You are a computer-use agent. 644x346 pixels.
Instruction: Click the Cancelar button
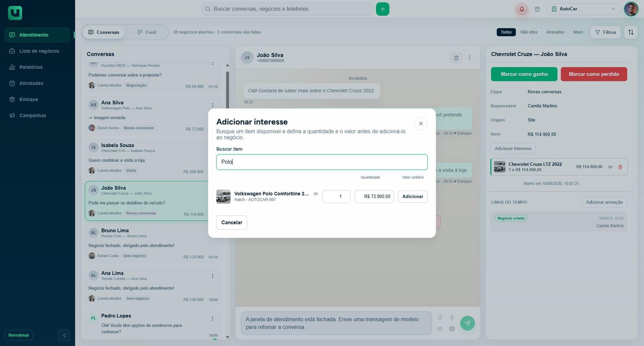pyautogui.click(x=232, y=222)
